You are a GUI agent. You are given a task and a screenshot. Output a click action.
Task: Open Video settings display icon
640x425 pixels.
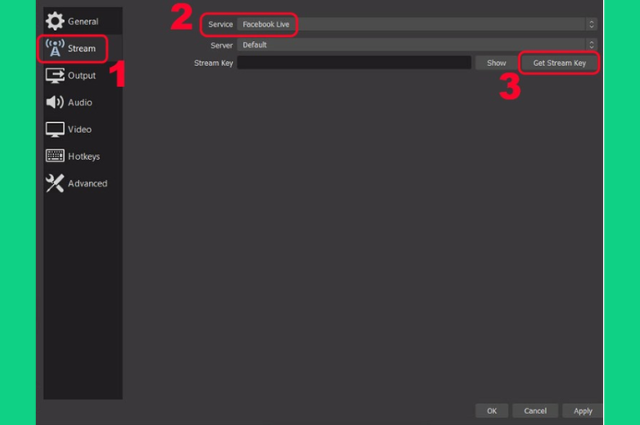(x=55, y=129)
